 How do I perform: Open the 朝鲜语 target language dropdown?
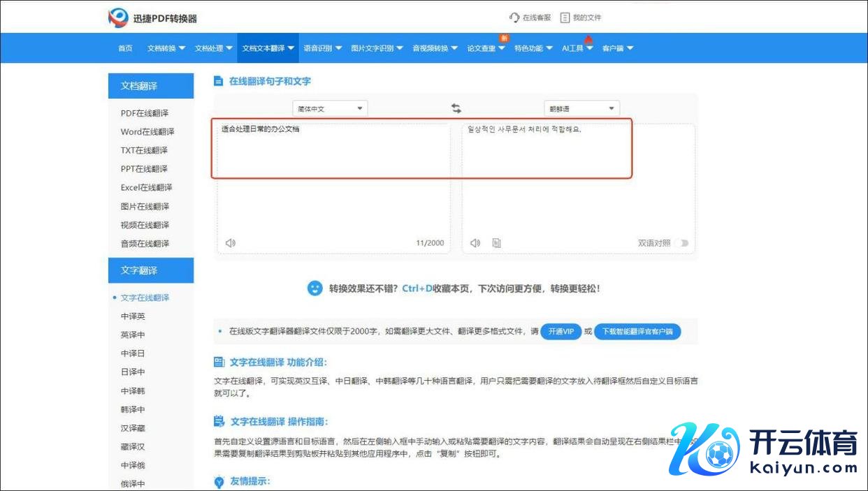point(581,108)
